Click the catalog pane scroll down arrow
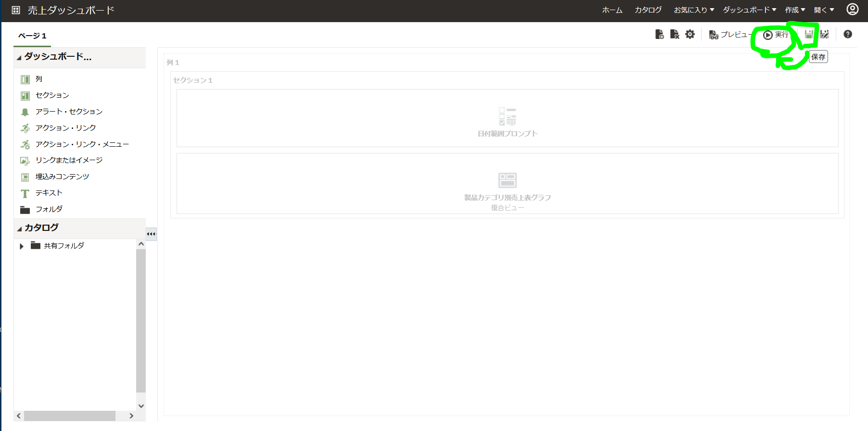Viewport: 868px width, 431px height. coord(141,406)
